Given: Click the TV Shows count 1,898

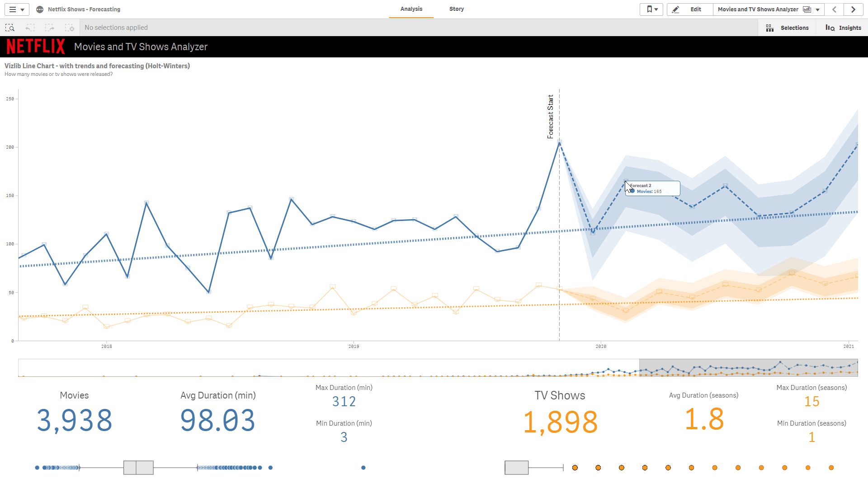Looking at the screenshot, I should point(560,422).
